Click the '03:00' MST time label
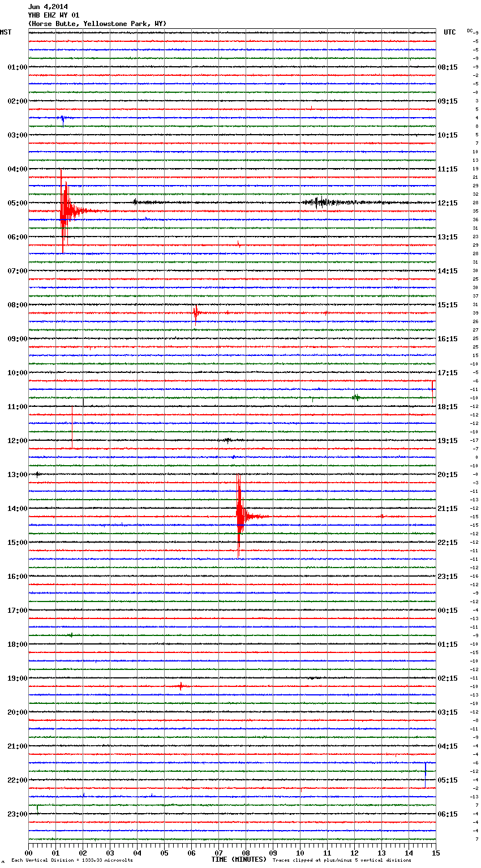 tap(17, 135)
